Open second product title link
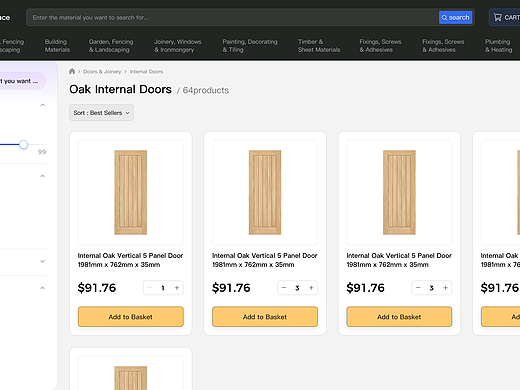Image resolution: width=520 pixels, height=390 pixels. tap(265, 260)
